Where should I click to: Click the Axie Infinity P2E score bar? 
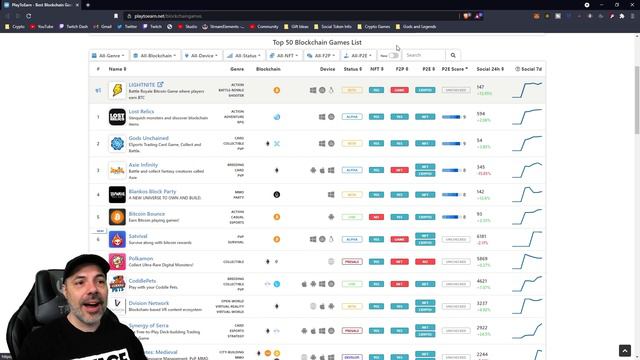[451, 170]
